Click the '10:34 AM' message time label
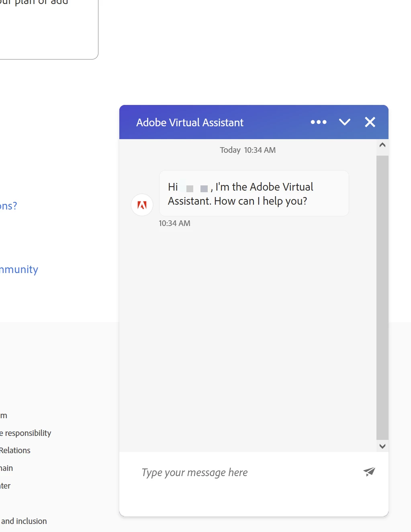411x532 pixels. coord(174,223)
